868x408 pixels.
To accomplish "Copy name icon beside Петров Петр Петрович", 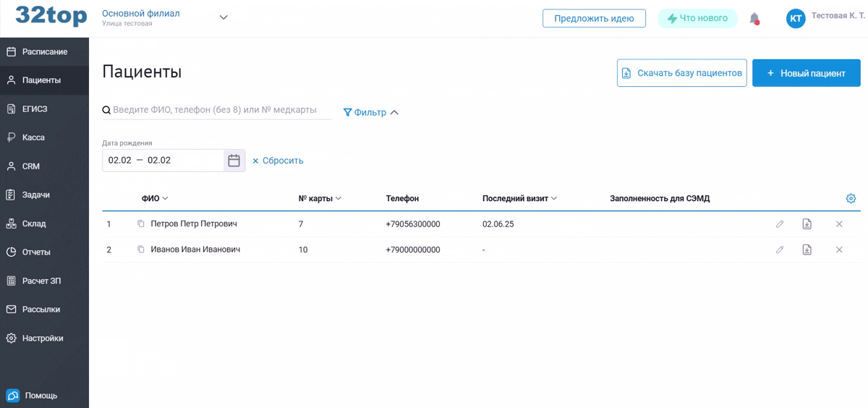I will pyautogui.click(x=141, y=224).
